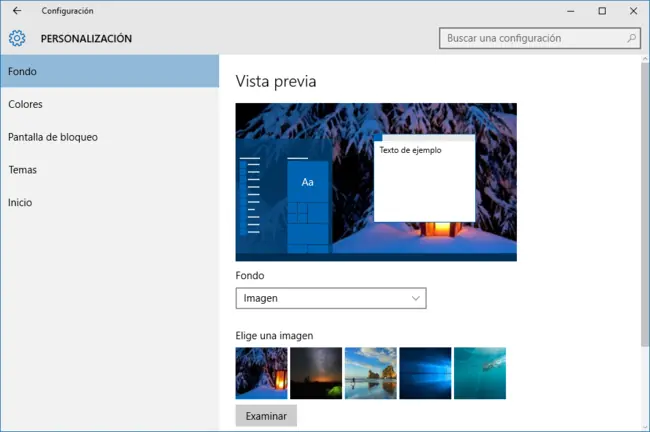Click the Vista previa heading

(x=276, y=81)
